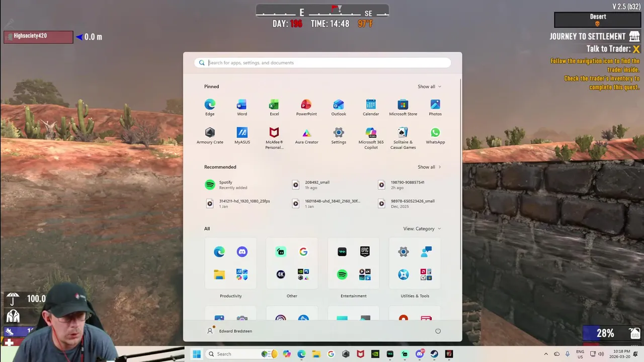The width and height of the screenshot is (644, 362).
Task: Click the Windows Start button
Action: (x=197, y=354)
